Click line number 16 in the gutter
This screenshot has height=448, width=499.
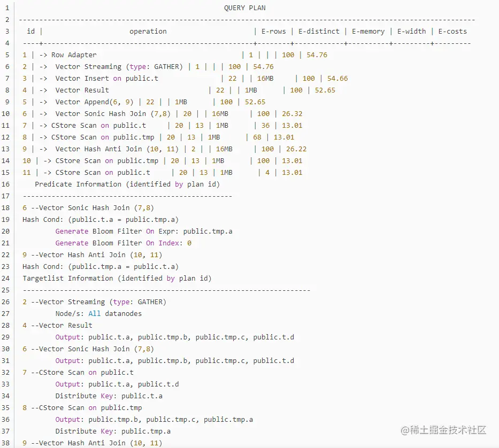(5, 184)
